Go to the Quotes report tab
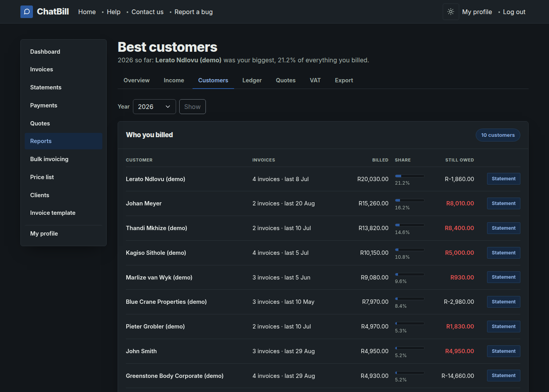 (285, 80)
